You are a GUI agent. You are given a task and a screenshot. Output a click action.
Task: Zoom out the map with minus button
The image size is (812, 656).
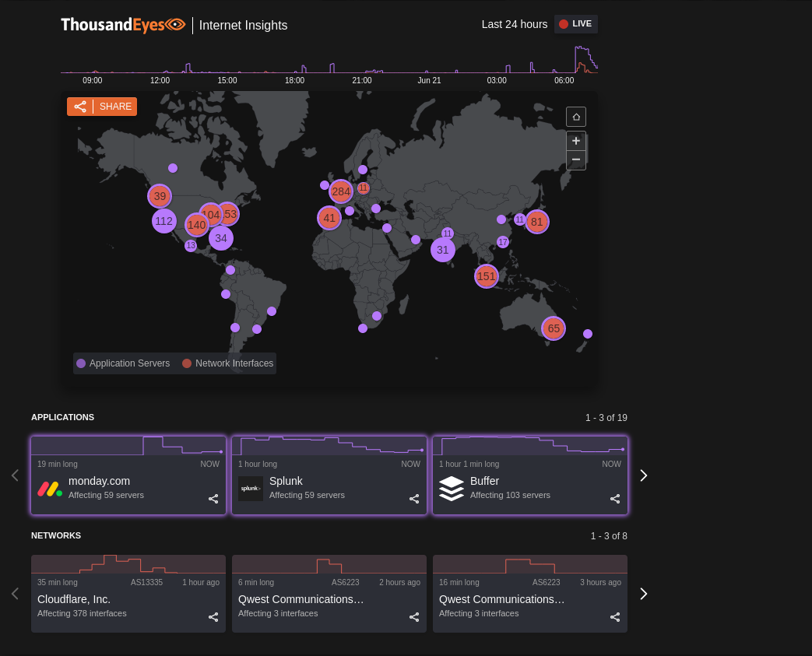click(x=576, y=160)
